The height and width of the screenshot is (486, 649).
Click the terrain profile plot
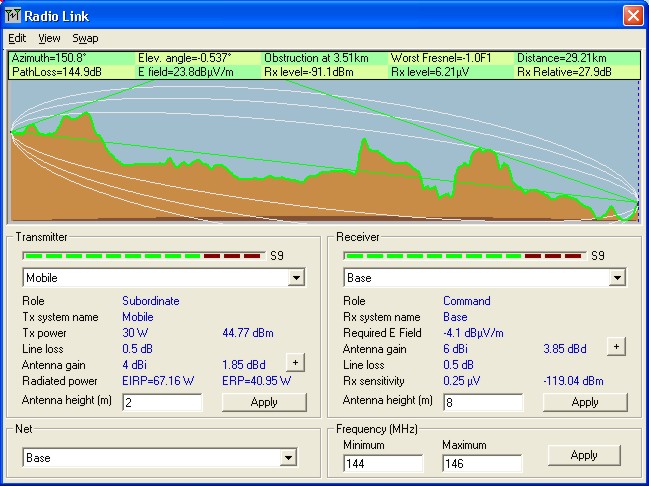tap(324, 151)
